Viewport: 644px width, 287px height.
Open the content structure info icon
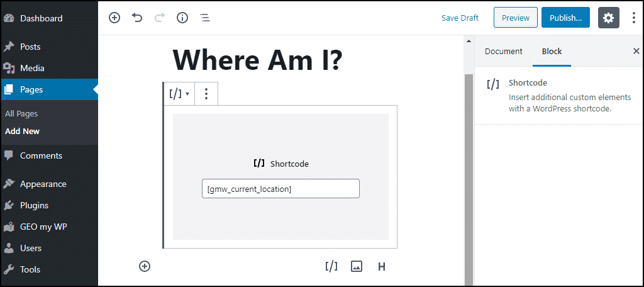(182, 18)
